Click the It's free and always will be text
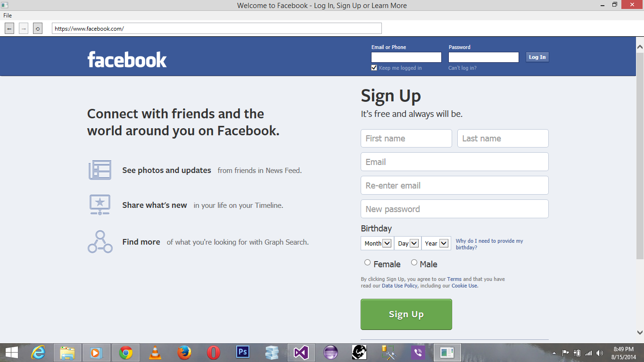The image size is (644, 362). click(x=412, y=114)
